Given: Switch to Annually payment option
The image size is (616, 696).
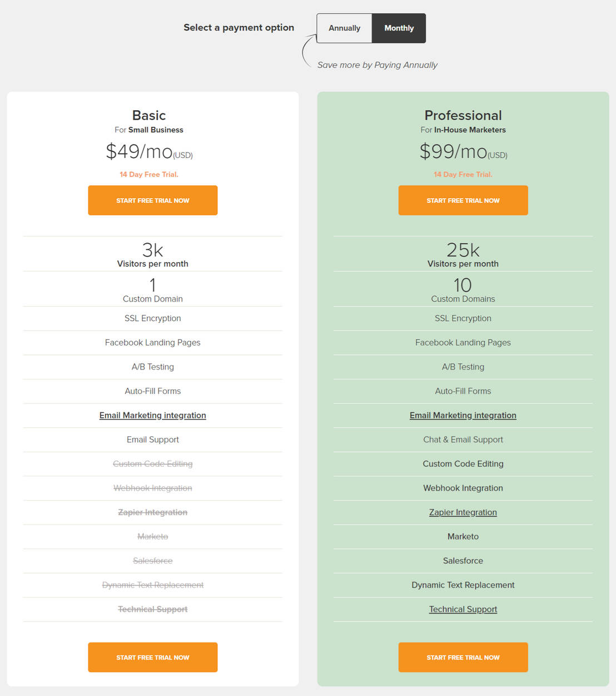Looking at the screenshot, I should (344, 28).
